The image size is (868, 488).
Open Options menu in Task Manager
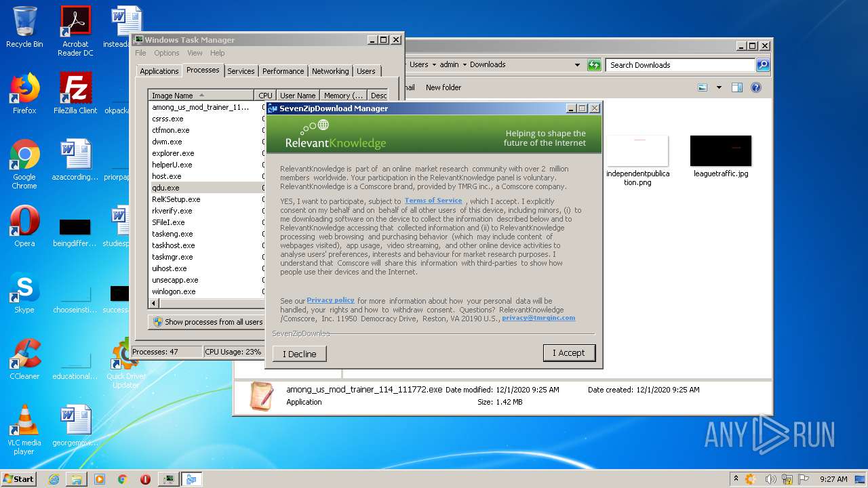[166, 53]
